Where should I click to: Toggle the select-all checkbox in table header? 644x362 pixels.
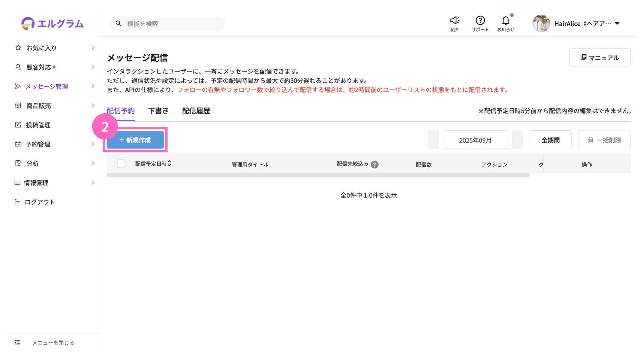pos(121,164)
